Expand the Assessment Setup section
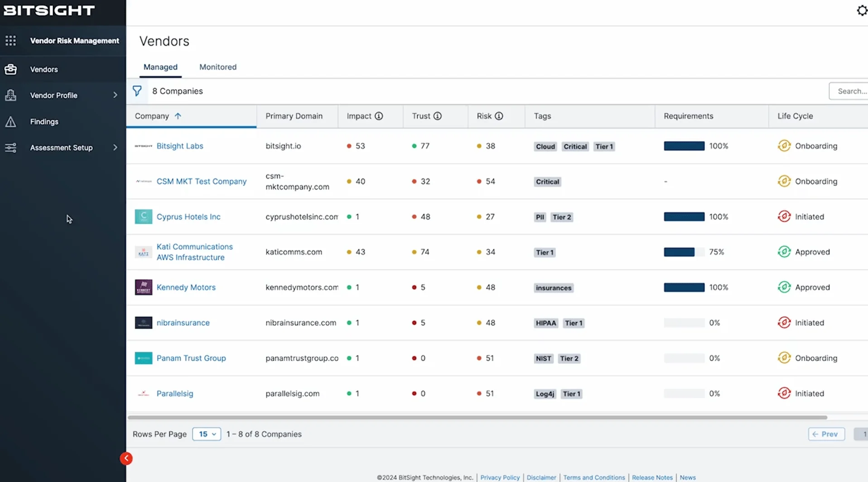 (x=115, y=147)
